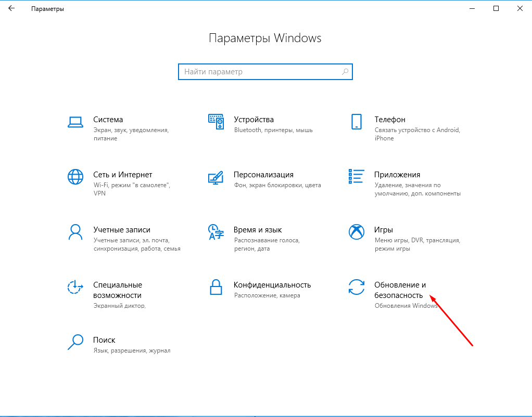The width and height of the screenshot is (532, 417).
Task: Click the text "Обновления Windows"
Action: pyautogui.click(x=406, y=306)
